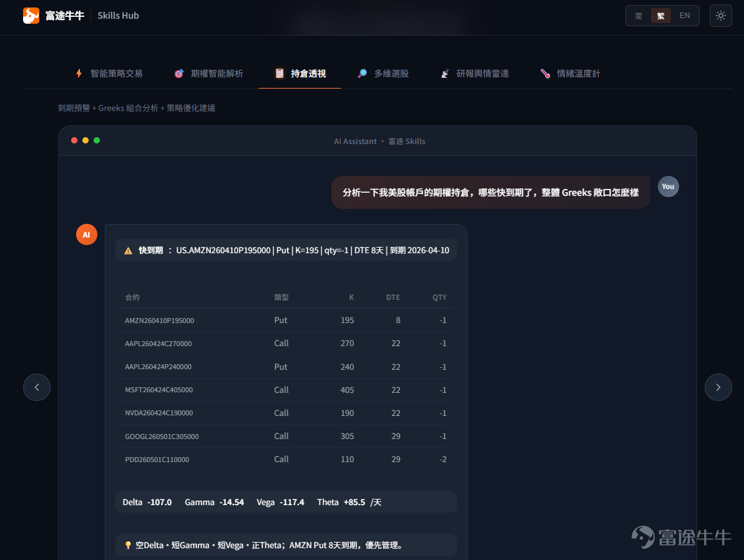This screenshot has height=560, width=744.
Task: Select row NVDA260424C190000
Action: pyautogui.click(x=286, y=413)
